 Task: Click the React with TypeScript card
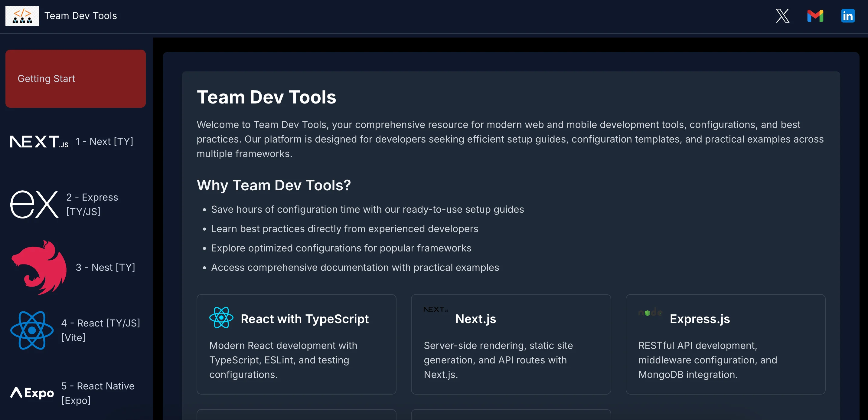click(x=296, y=344)
